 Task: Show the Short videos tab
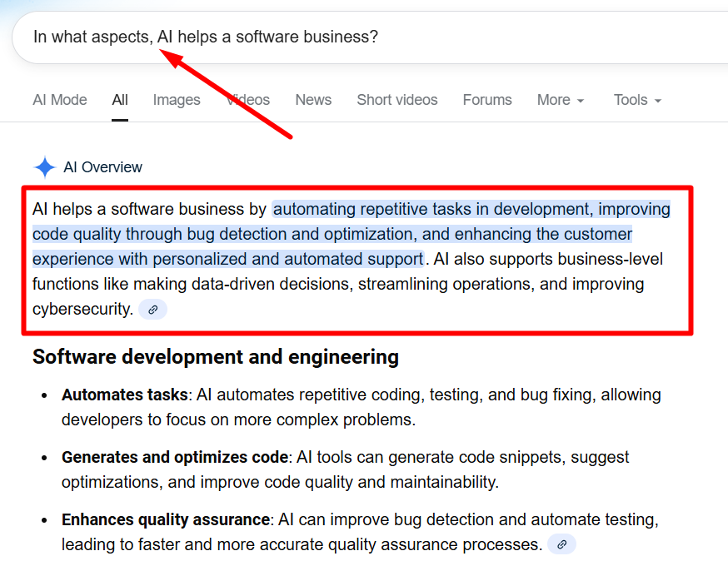tap(396, 100)
